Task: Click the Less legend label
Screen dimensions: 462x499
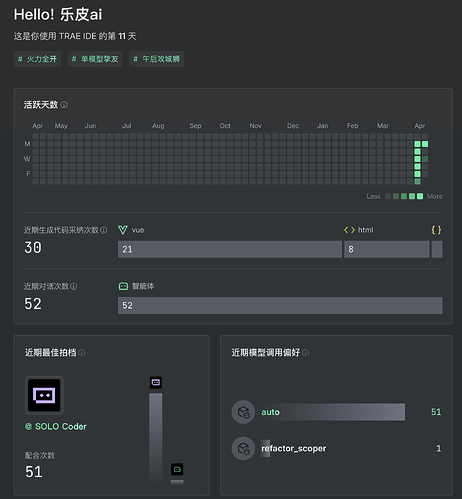Action: click(x=373, y=196)
